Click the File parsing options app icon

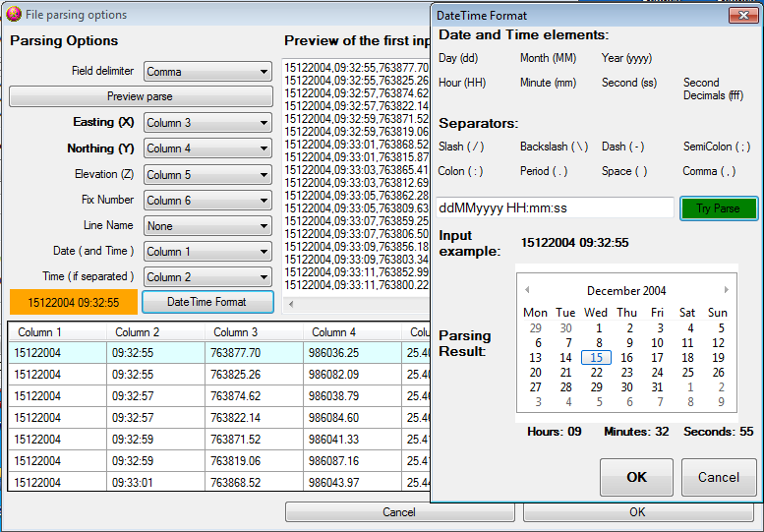(x=14, y=14)
